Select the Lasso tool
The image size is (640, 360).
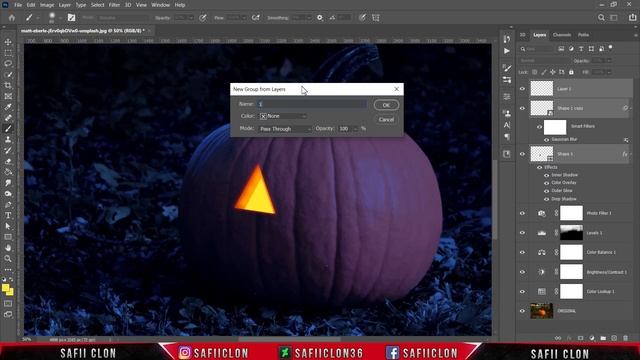click(x=8, y=64)
